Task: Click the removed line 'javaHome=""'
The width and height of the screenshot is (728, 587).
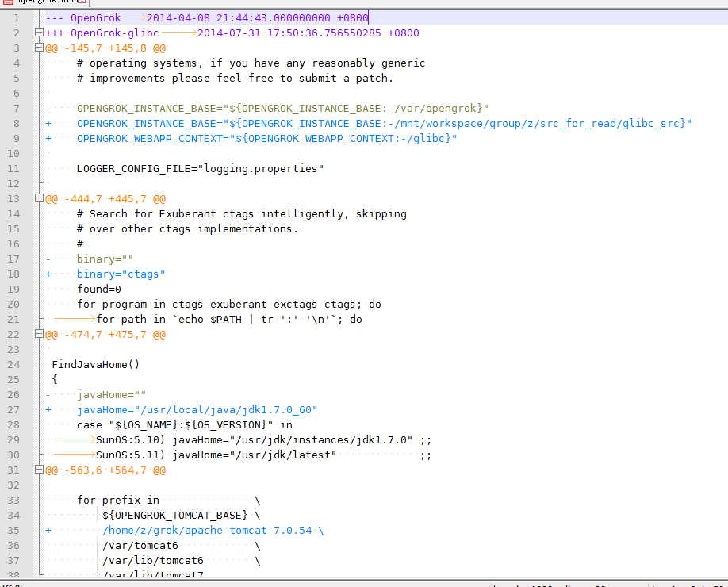Action: point(95,395)
